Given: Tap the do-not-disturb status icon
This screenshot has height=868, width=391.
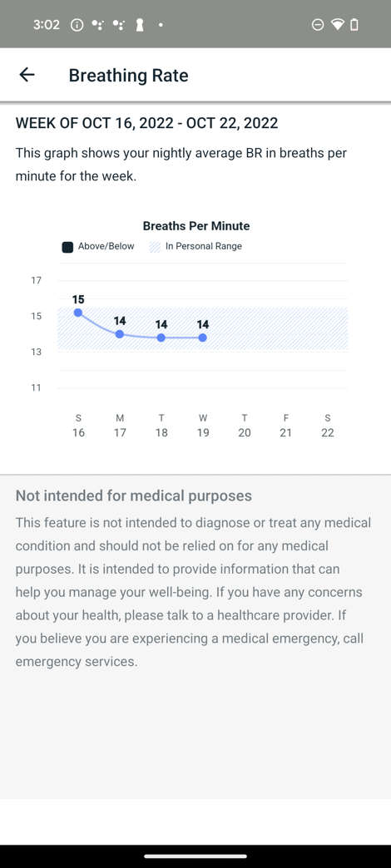Looking at the screenshot, I should click(317, 24).
